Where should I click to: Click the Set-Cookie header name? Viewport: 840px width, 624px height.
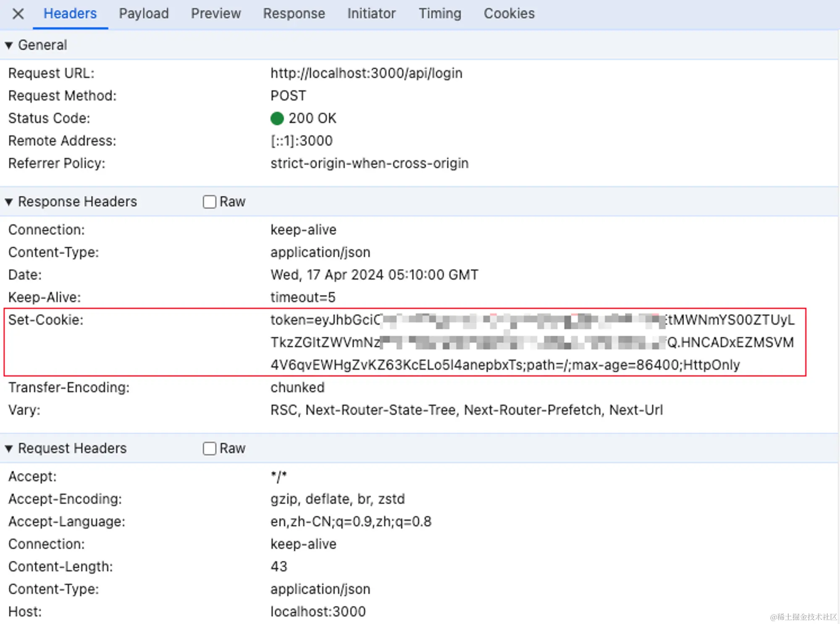tap(46, 320)
